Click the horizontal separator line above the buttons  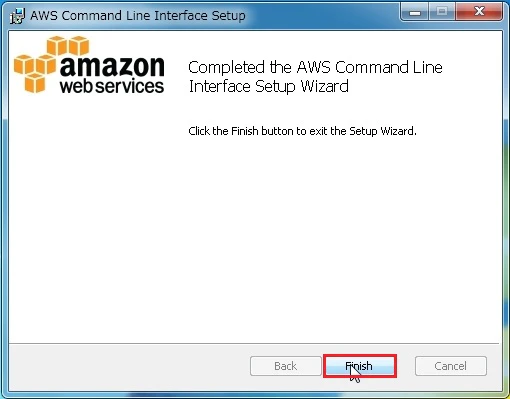click(254, 343)
